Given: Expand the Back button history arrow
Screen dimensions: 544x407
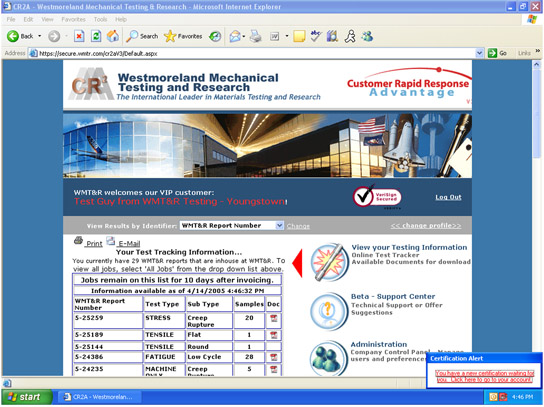Looking at the screenshot, I should point(40,36).
